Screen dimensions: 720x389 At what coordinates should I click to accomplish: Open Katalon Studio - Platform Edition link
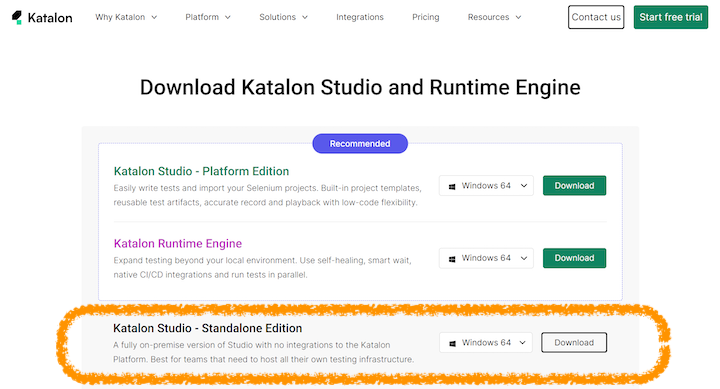(x=201, y=171)
